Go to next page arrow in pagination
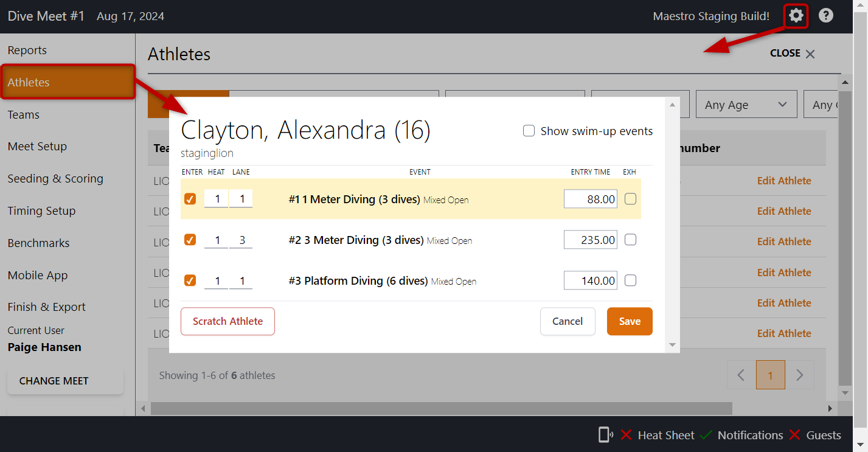The image size is (868, 452). click(x=800, y=375)
